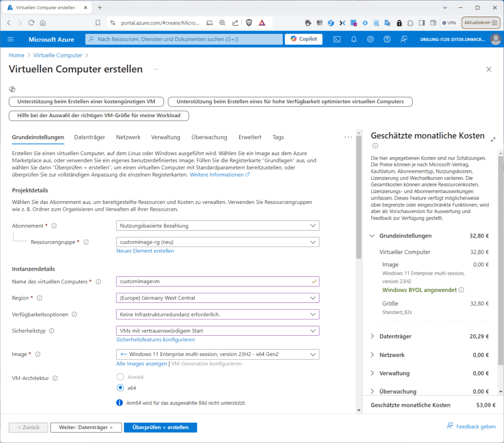Screen dimensions: 504x443
Task: Switch to the Erweitert tab
Action: pyautogui.click(x=250, y=137)
